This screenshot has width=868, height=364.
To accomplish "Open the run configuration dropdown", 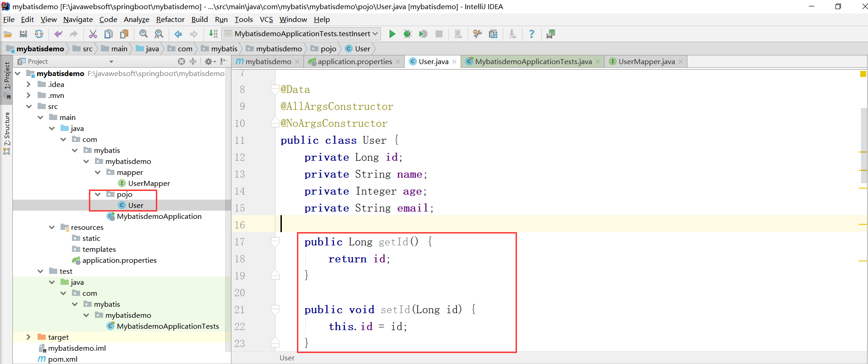I will coord(375,33).
